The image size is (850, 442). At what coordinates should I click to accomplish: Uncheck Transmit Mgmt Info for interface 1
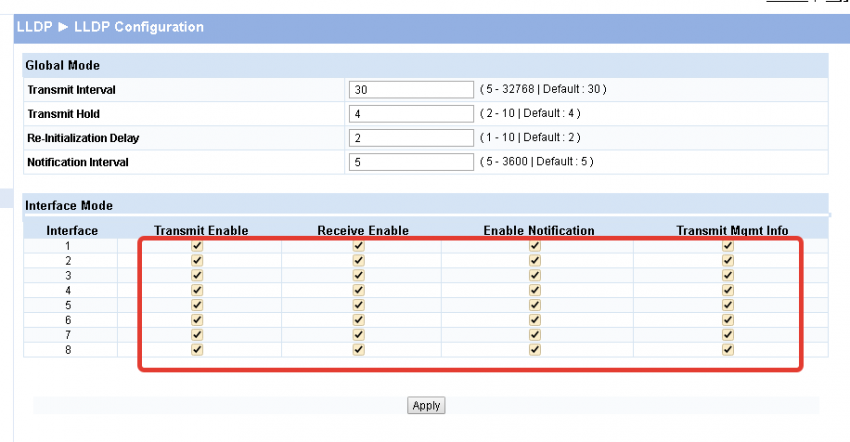tap(728, 245)
